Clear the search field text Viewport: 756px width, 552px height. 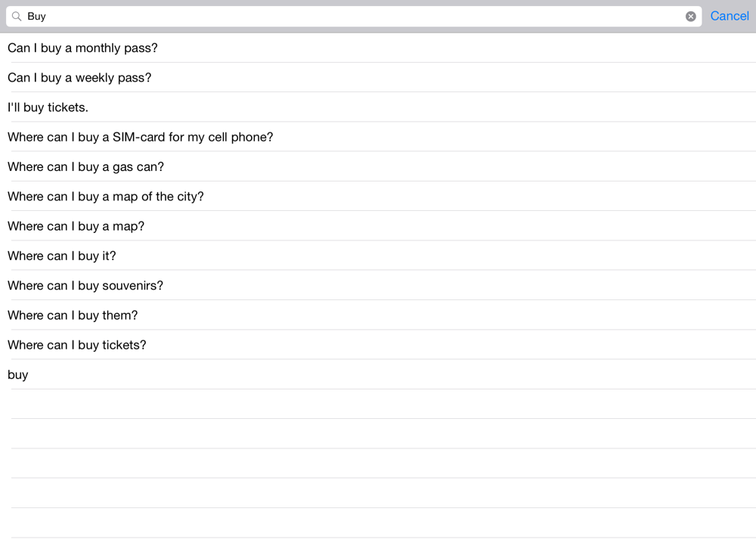(x=690, y=16)
